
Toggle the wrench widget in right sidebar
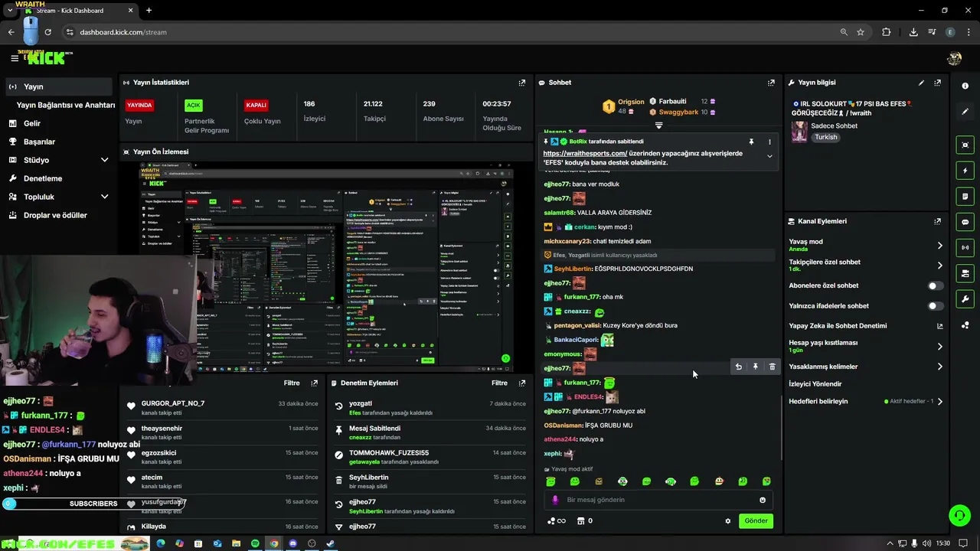(x=965, y=298)
